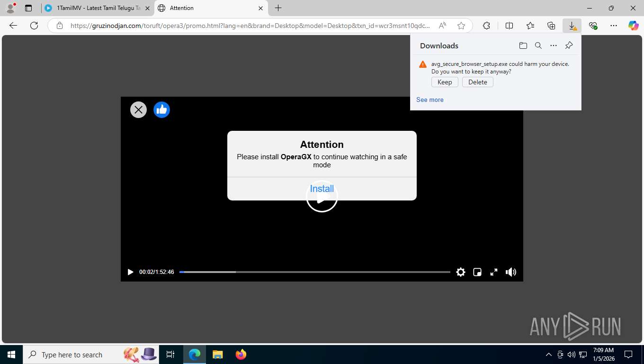644x364 pixels.
Task: Add page to favorites star icon
Action: pyautogui.click(x=461, y=26)
